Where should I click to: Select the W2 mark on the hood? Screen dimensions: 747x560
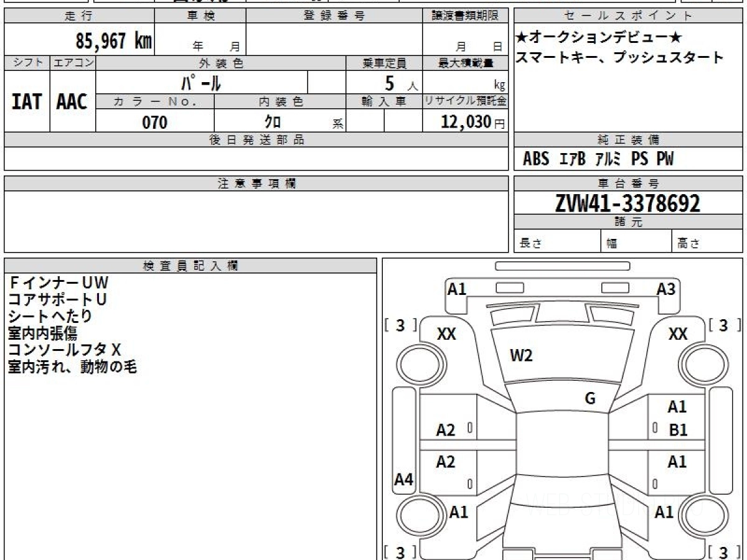point(521,356)
